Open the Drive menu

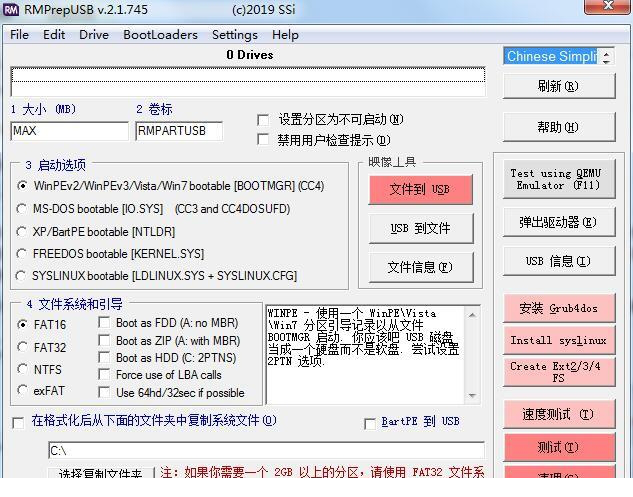pos(94,35)
